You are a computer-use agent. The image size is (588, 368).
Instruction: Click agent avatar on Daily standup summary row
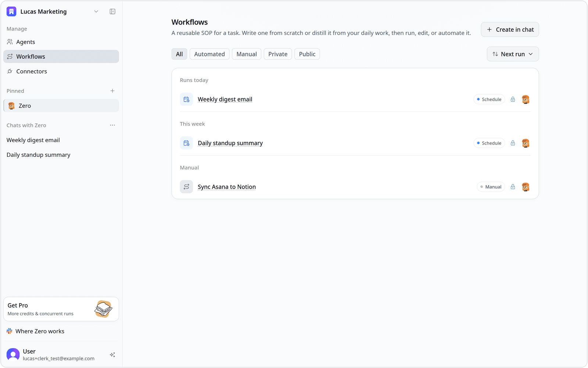(526, 143)
